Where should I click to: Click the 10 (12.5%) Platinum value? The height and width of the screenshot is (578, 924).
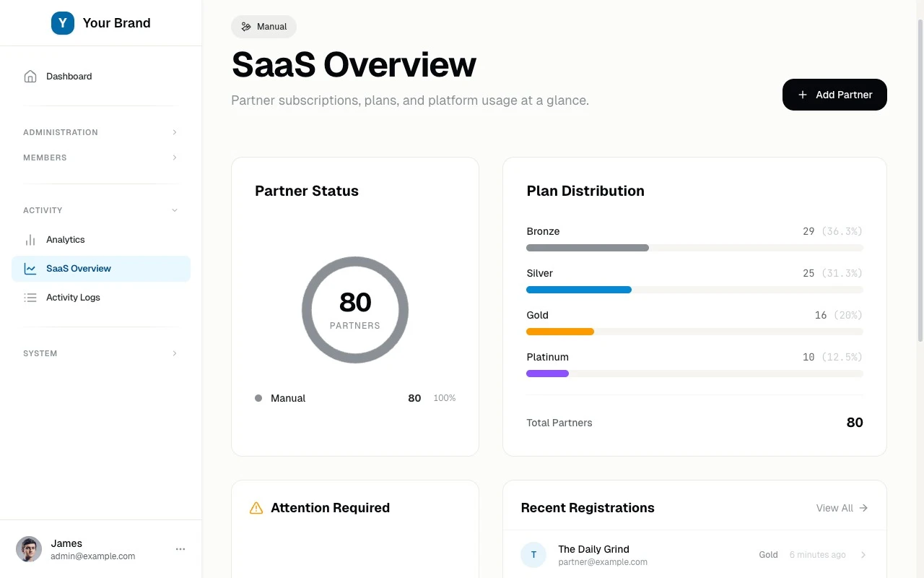[x=832, y=357]
